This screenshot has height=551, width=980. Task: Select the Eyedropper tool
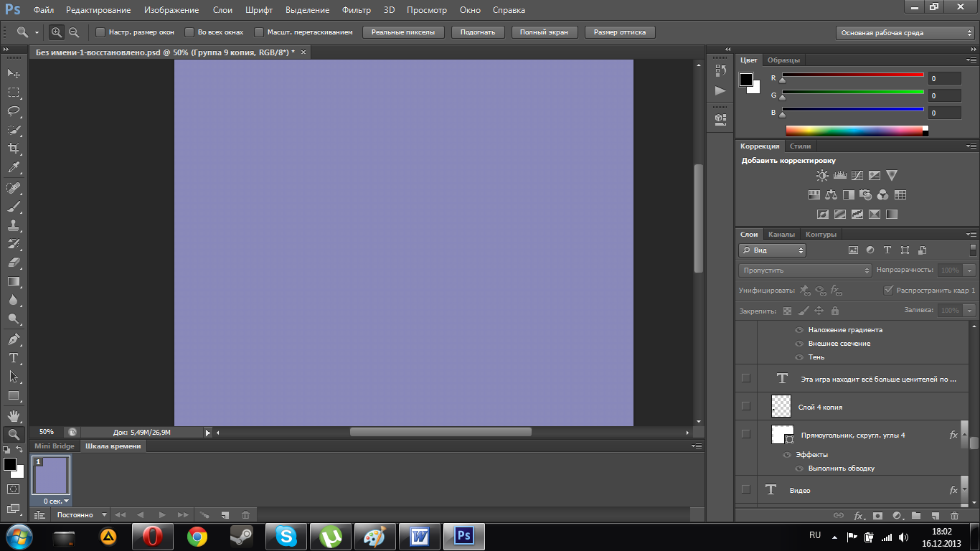tap(14, 168)
